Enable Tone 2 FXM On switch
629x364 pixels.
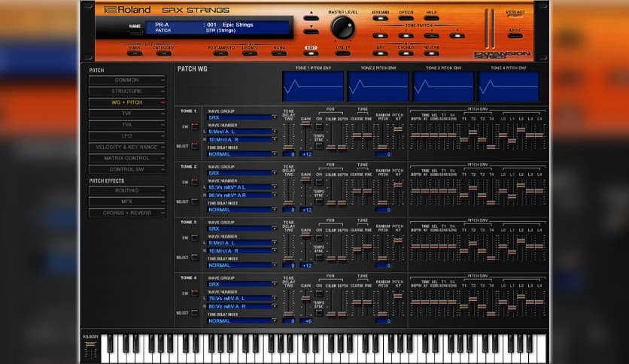pyautogui.click(x=319, y=183)
